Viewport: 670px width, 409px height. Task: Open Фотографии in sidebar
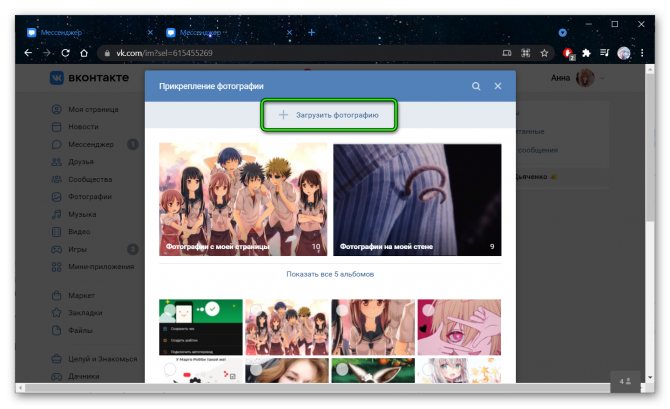(82, 197)
